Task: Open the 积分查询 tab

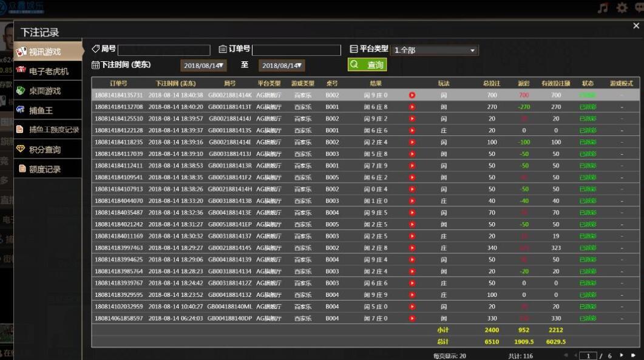Action: click(48, 149)
